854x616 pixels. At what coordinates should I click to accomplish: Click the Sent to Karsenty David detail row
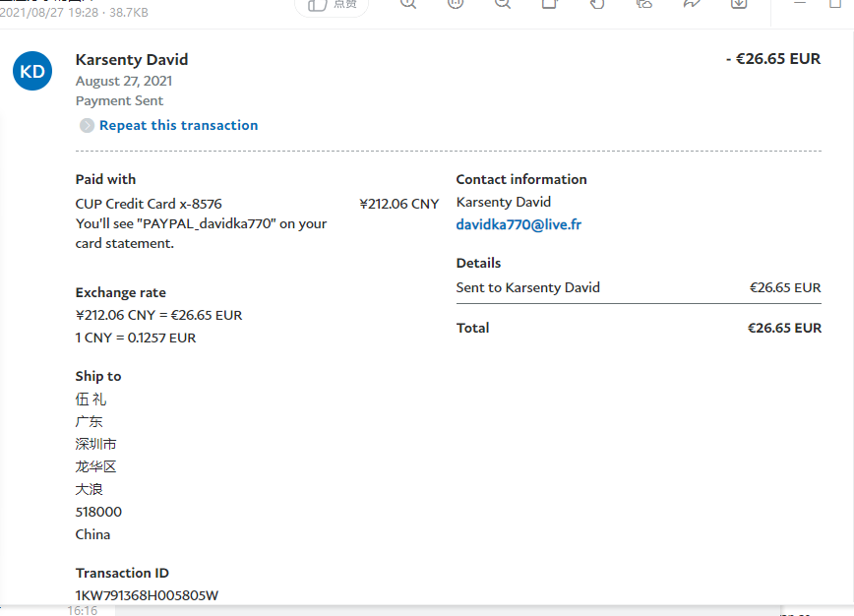tap(528, 287)
